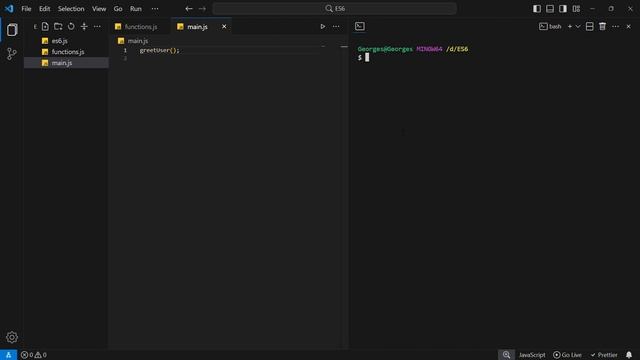Click the terminal panel icon
Image resolution: width=640 pixels, height=360 pixels.
pos(360,27)
